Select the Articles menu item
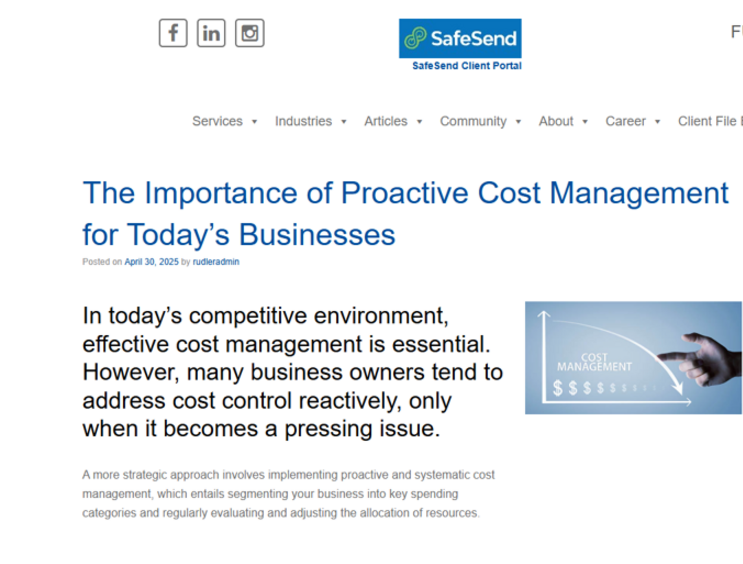The height and width of the screenshot is (564, 743). [x=385, y=121]
